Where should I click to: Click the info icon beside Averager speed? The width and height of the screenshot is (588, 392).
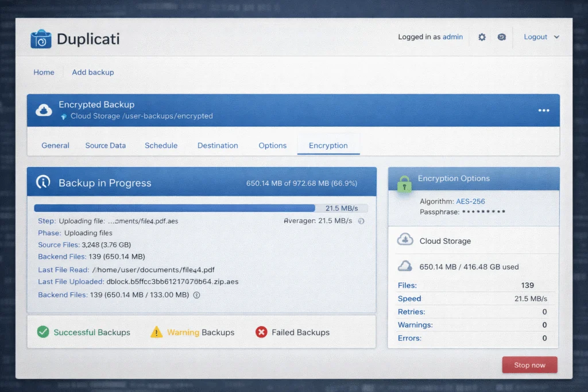point(361,221)
